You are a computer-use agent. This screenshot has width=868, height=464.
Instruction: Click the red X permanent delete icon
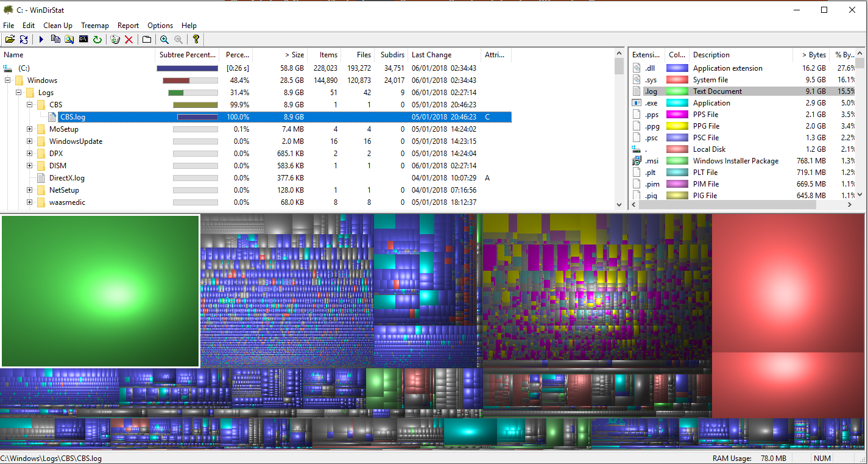(x=129, y=40)
